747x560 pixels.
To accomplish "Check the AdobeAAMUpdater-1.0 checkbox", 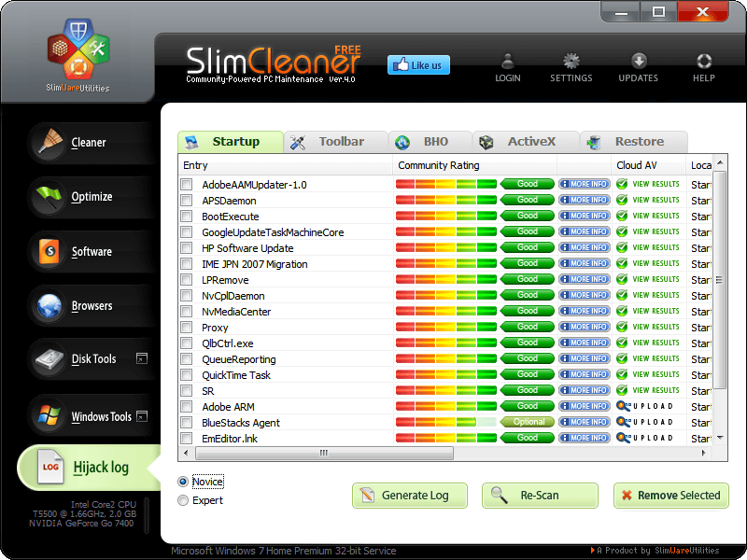I will (x=186, y=184).
